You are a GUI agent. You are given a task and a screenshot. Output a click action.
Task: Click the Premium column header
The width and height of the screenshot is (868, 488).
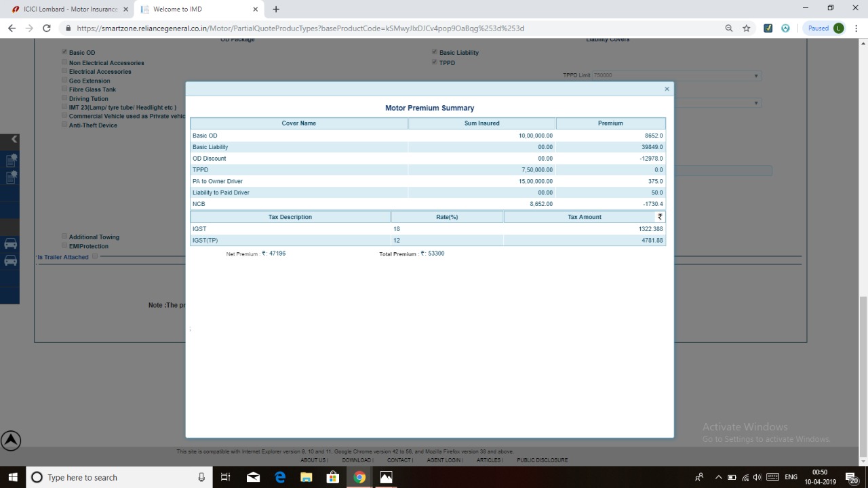(x=610, y=123)
